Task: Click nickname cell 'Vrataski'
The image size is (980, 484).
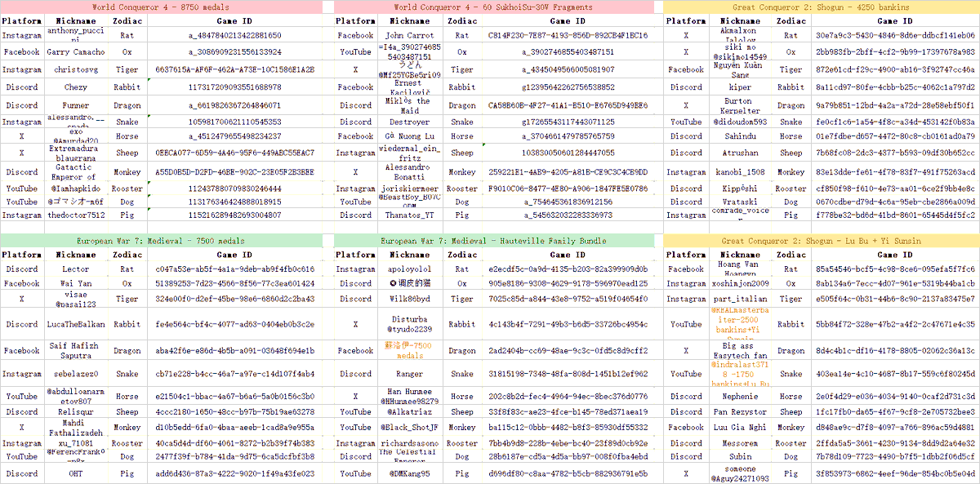Action: click(x=740, y=201)
